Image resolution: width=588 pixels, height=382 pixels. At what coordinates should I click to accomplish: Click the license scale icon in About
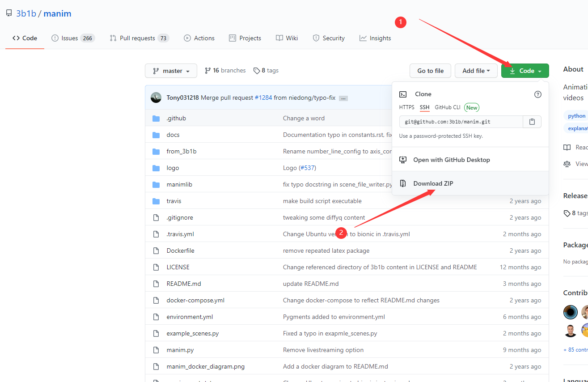(x=567, y=164)
